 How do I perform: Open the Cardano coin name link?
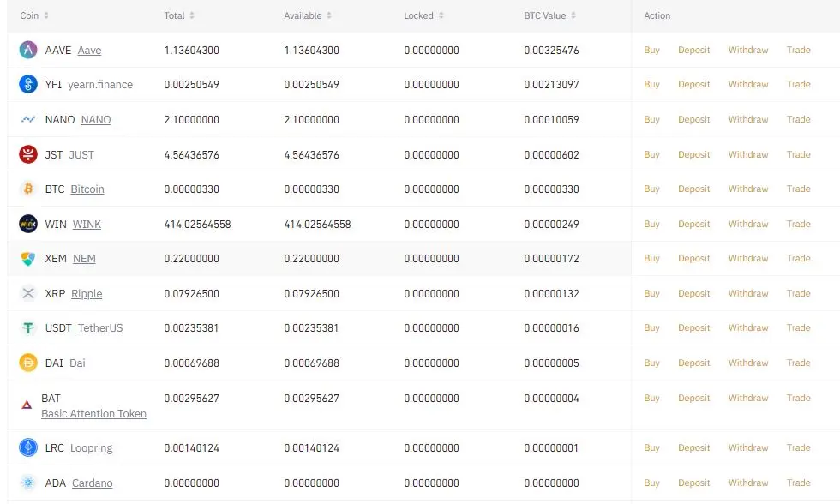pos(93,483)
